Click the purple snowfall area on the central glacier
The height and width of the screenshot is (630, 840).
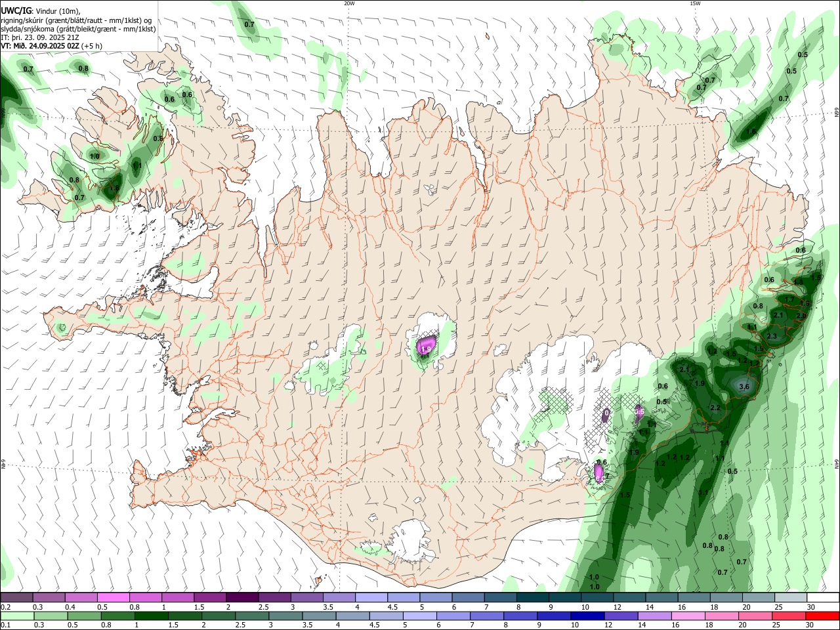click(427, 344)
